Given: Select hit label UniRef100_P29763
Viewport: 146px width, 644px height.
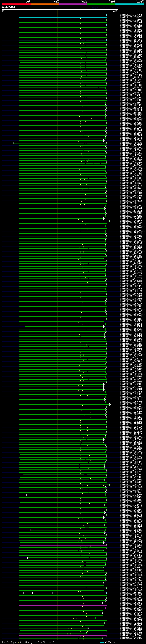Looking at the screenshot, I should tap(131, 15).
